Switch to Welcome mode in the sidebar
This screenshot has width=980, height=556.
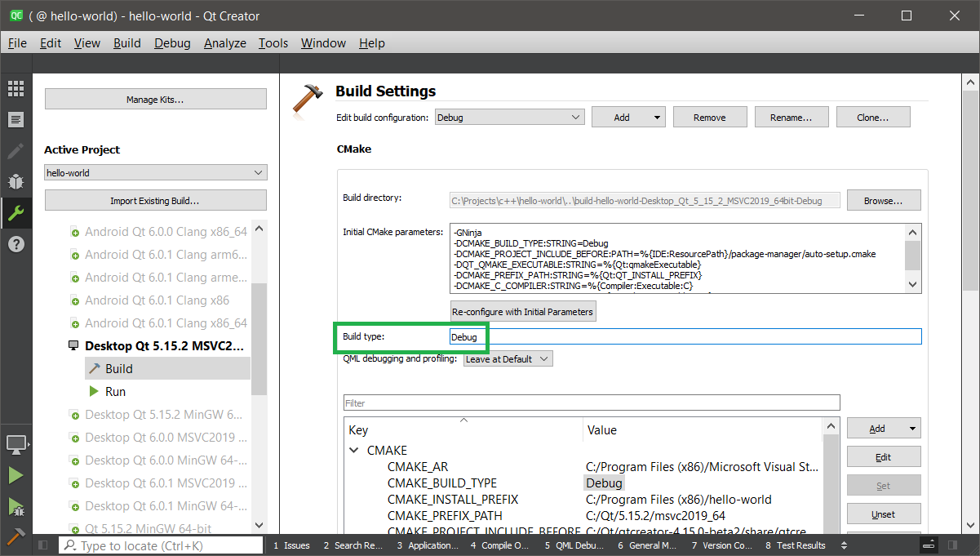pyautogui.click(x=16, y=89)
